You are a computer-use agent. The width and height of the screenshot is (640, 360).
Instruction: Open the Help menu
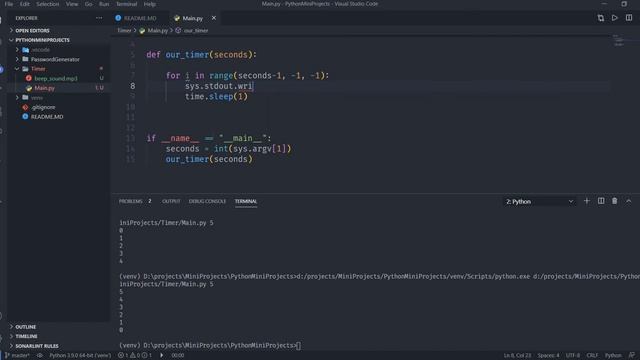[x=150, y=4]
